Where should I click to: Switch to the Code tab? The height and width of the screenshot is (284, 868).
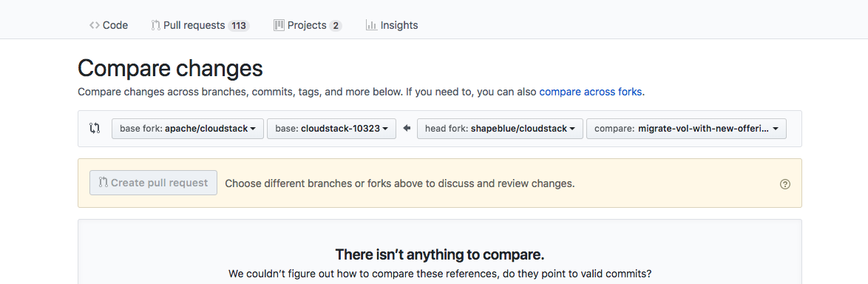pos(109,25)
